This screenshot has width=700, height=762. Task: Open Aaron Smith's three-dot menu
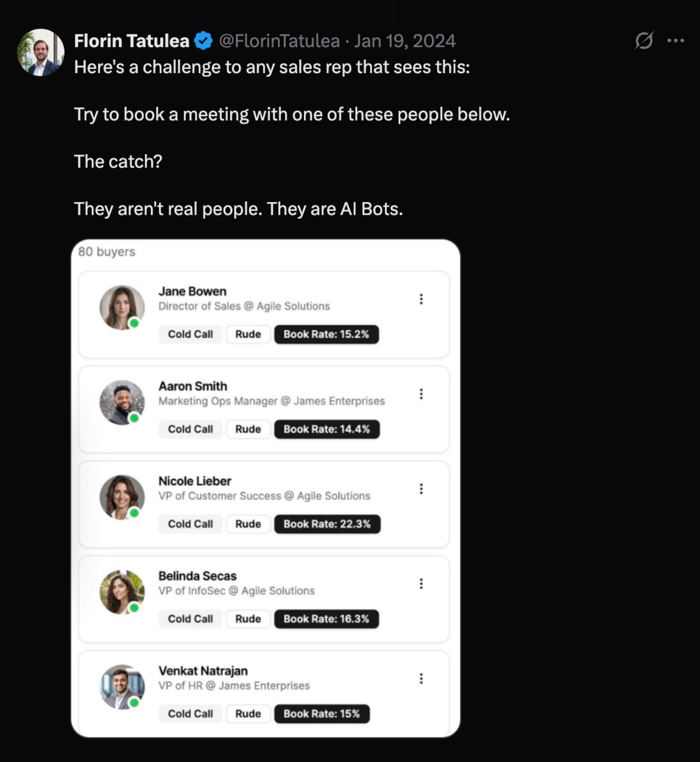pos(421,394)
